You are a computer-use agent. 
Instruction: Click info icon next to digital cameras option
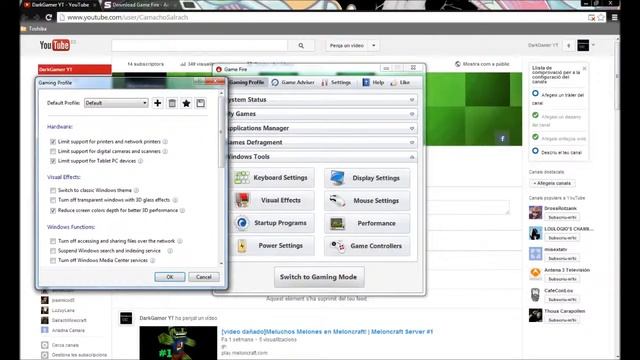tap(165, 151)
